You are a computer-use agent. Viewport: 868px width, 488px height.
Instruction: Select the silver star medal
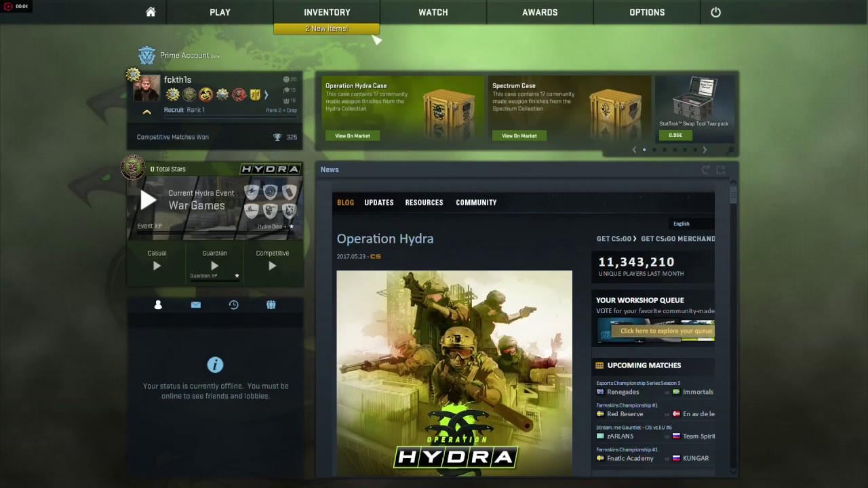click(x=222, y=94)
